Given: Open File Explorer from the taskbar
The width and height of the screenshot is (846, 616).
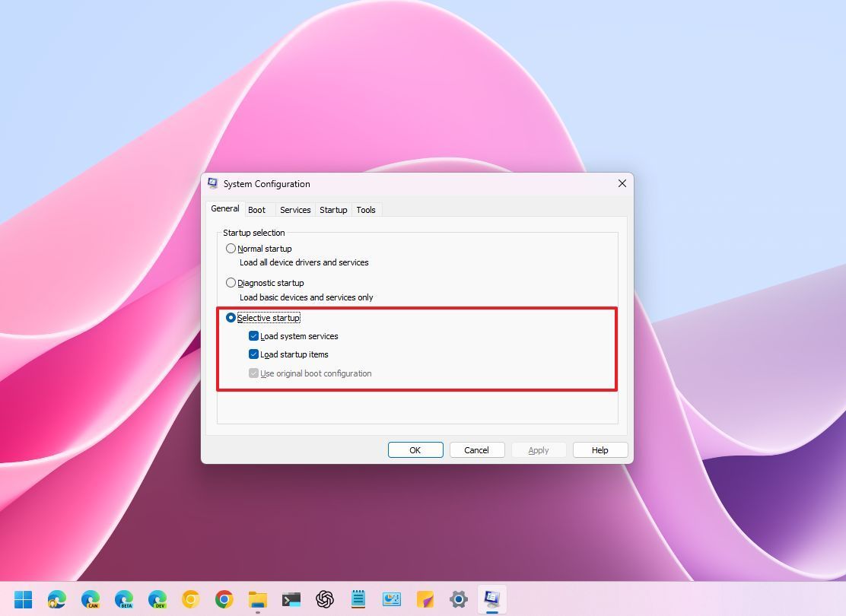Looking at the screenshot, I should point(257,599).
